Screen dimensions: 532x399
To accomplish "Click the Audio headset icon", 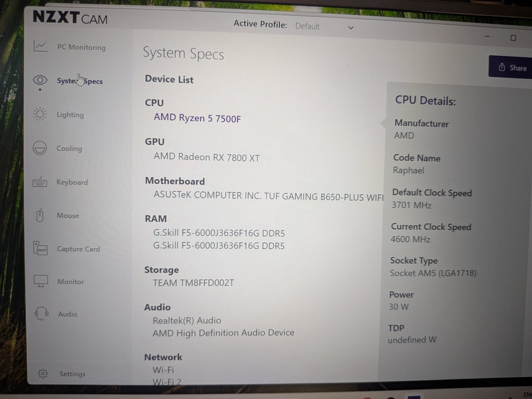I will [41, 314].
